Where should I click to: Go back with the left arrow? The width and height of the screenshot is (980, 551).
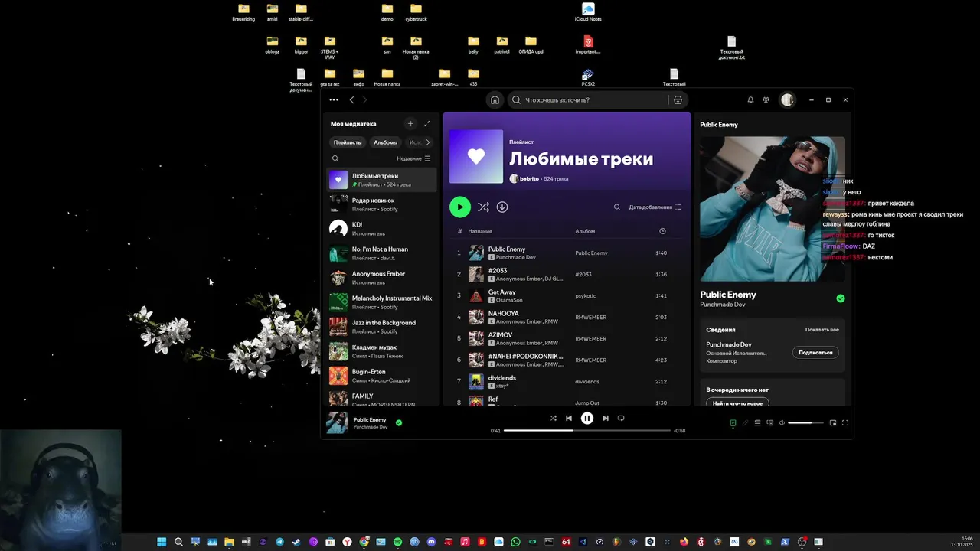[352, 99]
